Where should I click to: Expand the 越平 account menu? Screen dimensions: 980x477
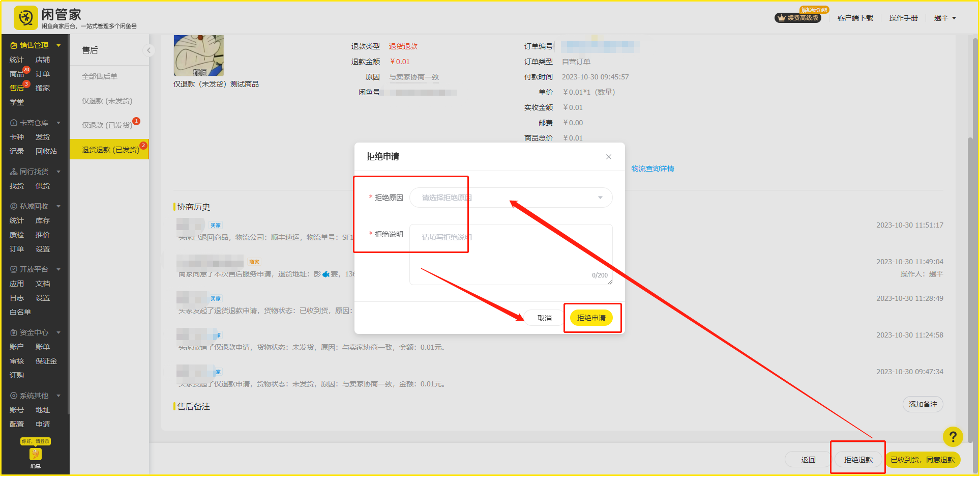(945, 18)
